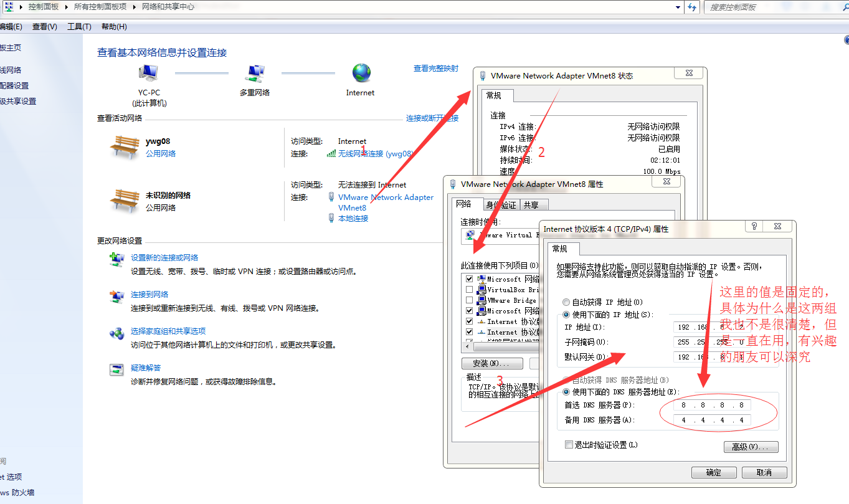Click the 多重网络 multiple networks icon
849x504 pixels.
pyautogui.click(x=254, y=73)
